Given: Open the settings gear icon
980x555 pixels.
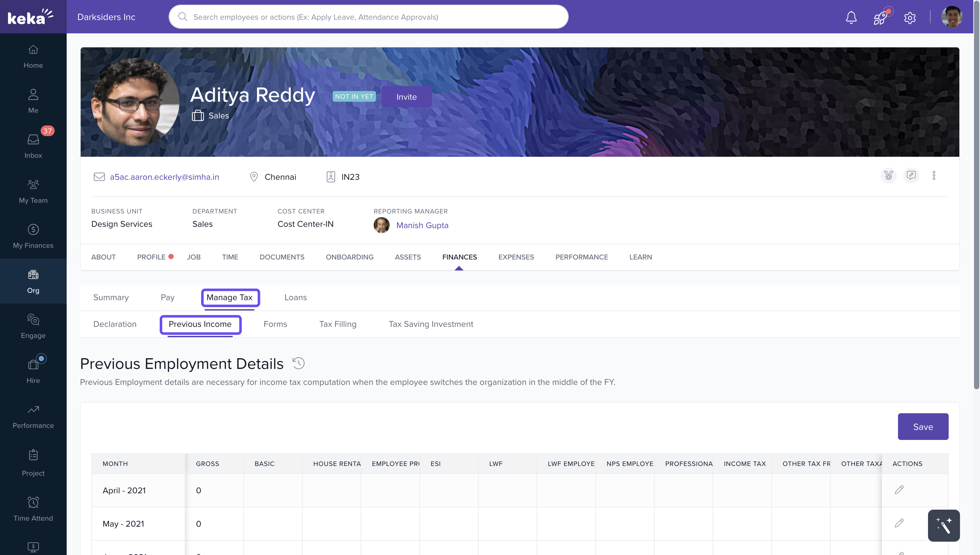Looking at the screenshot, I should point(910,17).
